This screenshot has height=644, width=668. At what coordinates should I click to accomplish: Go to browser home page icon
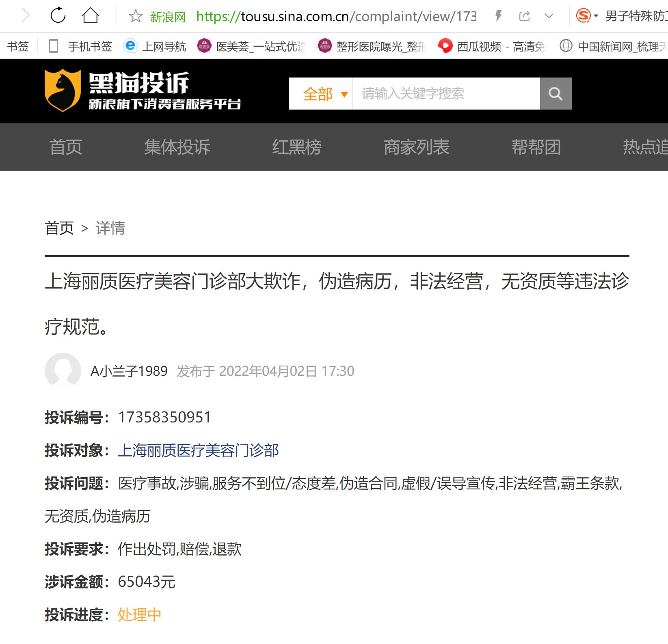pos(90,16)
